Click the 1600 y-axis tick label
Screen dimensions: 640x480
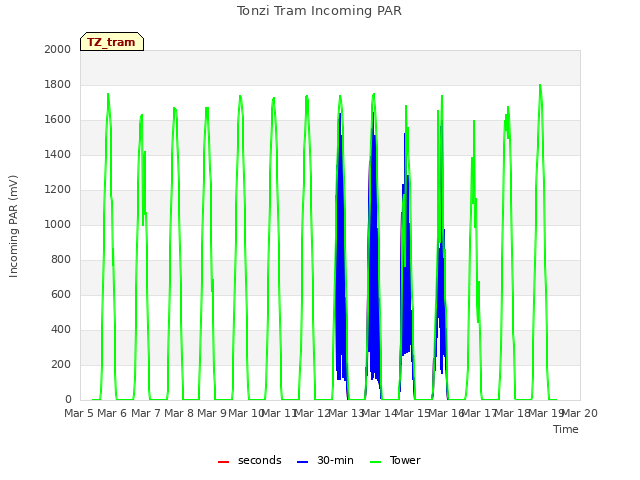(58, 120)
